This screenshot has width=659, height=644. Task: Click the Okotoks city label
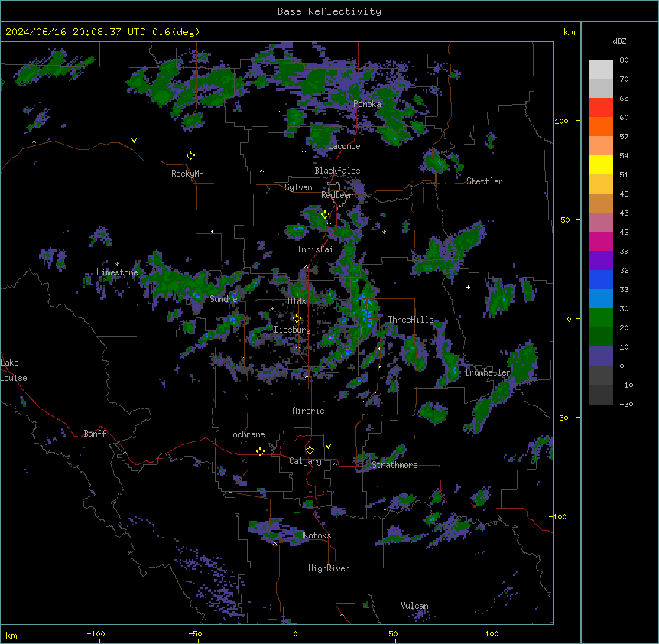(315, 535)
